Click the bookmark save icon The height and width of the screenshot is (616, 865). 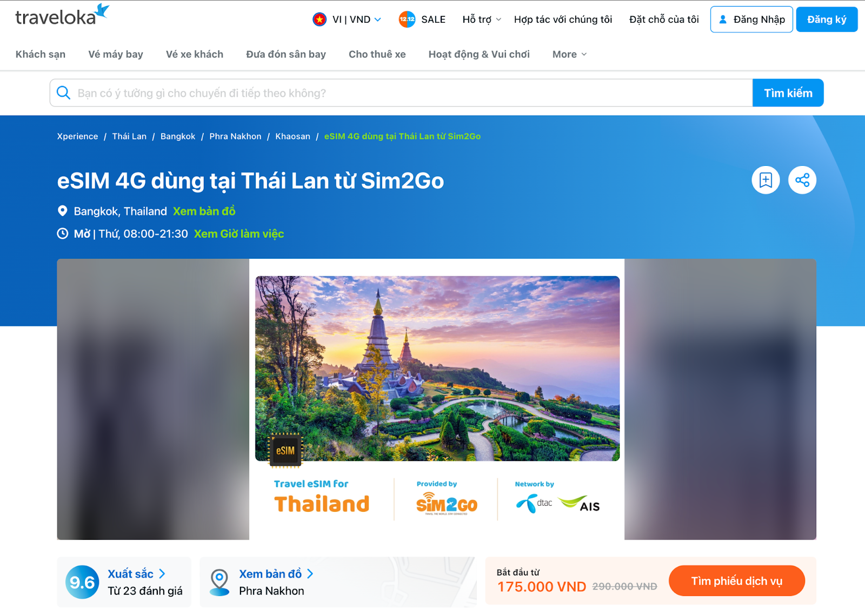point(766,180)
